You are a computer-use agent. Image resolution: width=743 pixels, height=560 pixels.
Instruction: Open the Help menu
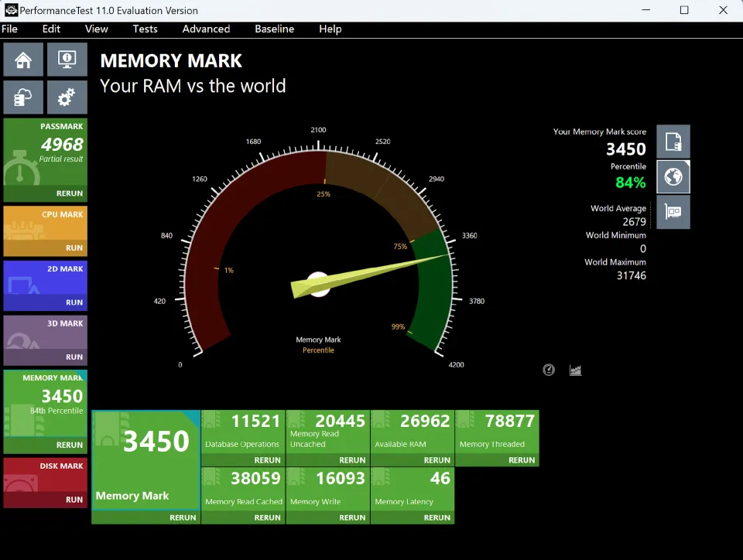point(330,29)
